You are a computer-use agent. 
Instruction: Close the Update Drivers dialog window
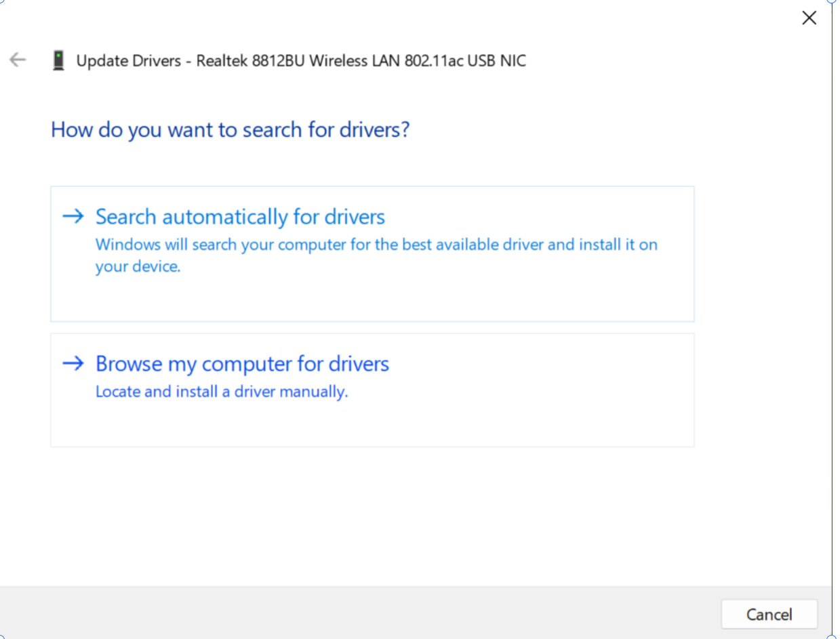click(809, 18)
